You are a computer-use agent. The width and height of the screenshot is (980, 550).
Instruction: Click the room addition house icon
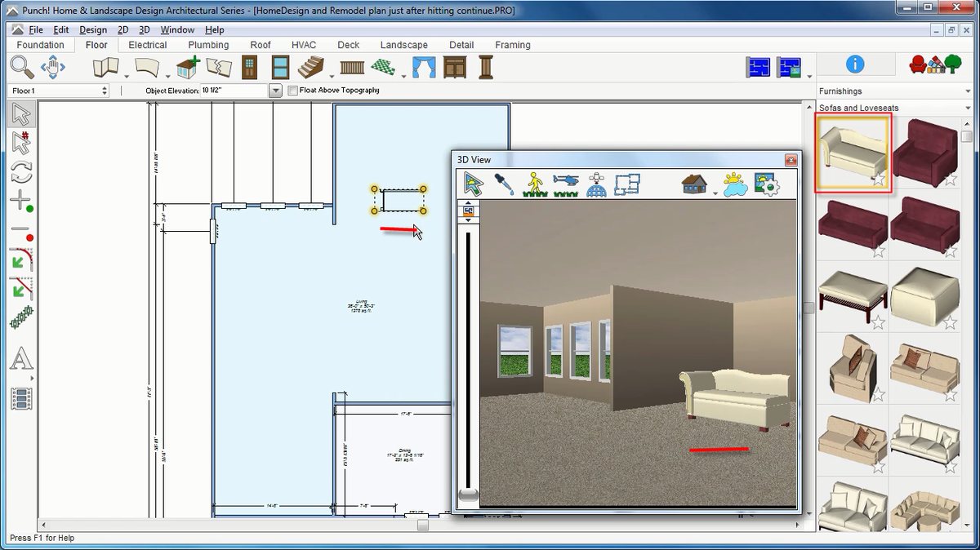(x=188, y=67)
